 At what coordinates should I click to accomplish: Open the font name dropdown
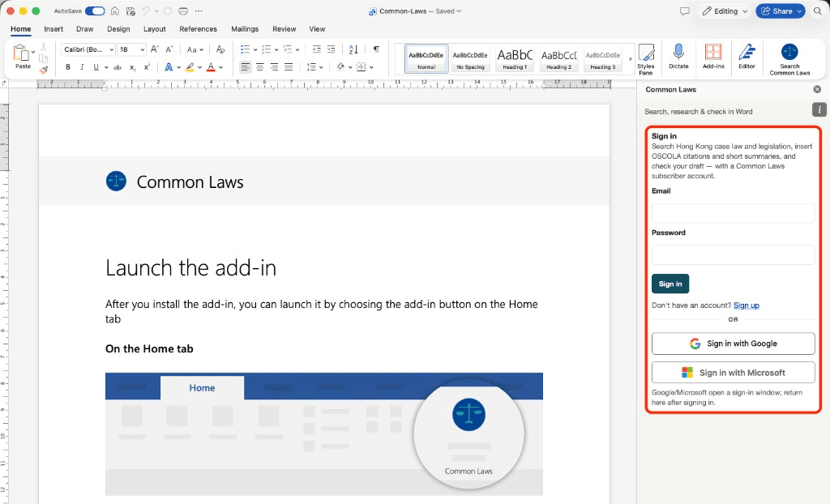(112, 49)
